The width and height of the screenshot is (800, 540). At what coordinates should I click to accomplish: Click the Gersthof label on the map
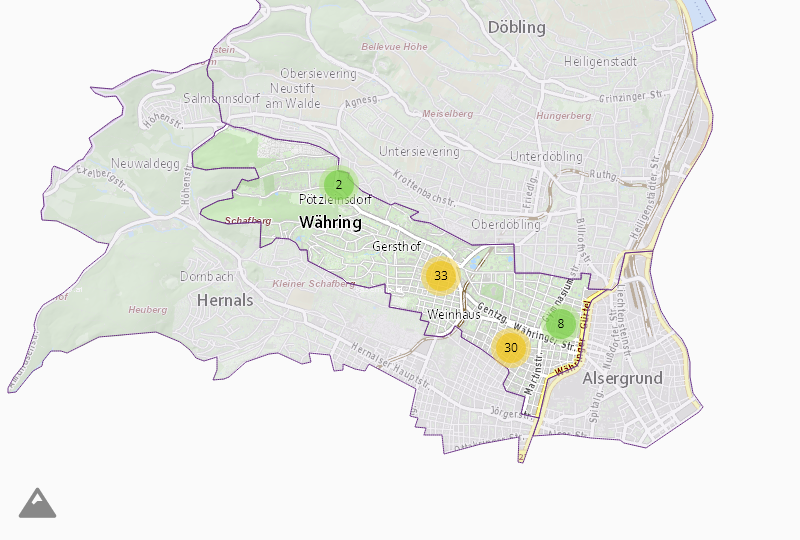[x=396, y=246]
